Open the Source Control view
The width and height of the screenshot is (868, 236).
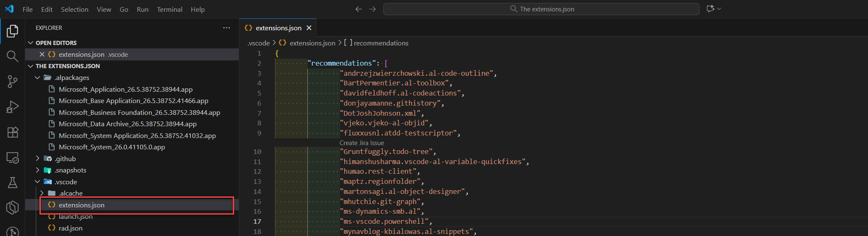(x=13, y=82)
